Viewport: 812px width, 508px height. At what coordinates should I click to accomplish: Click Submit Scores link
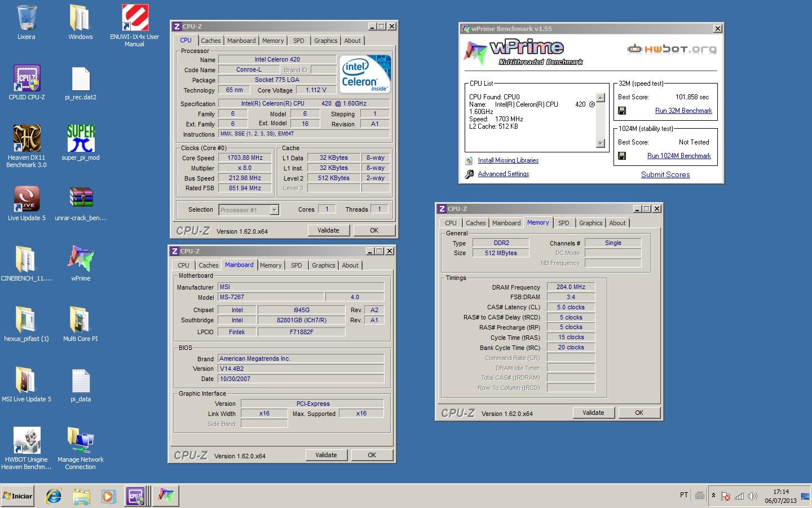(x=665, y=174)
